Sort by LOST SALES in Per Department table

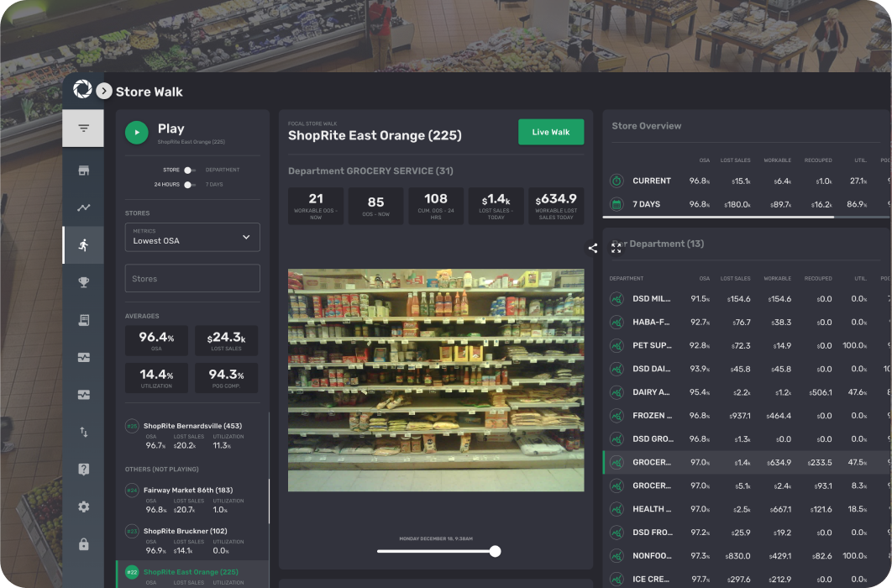(735, 279)
